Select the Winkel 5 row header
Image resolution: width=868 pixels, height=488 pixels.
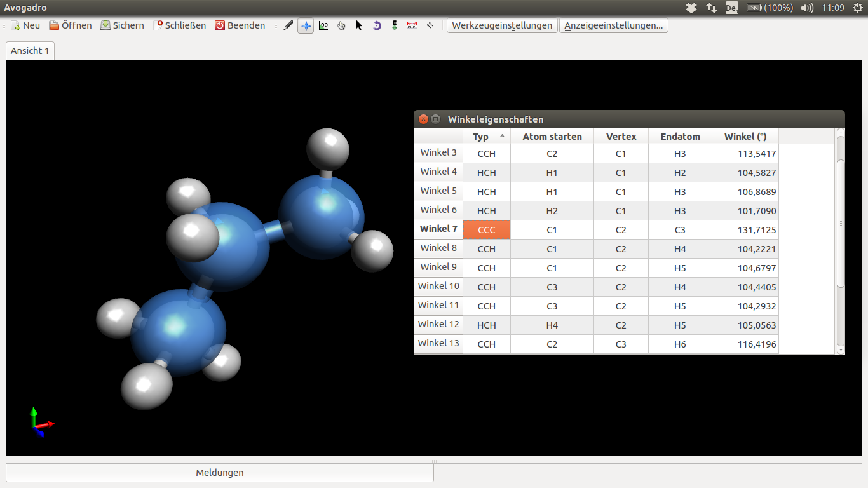tap(438, 191)
